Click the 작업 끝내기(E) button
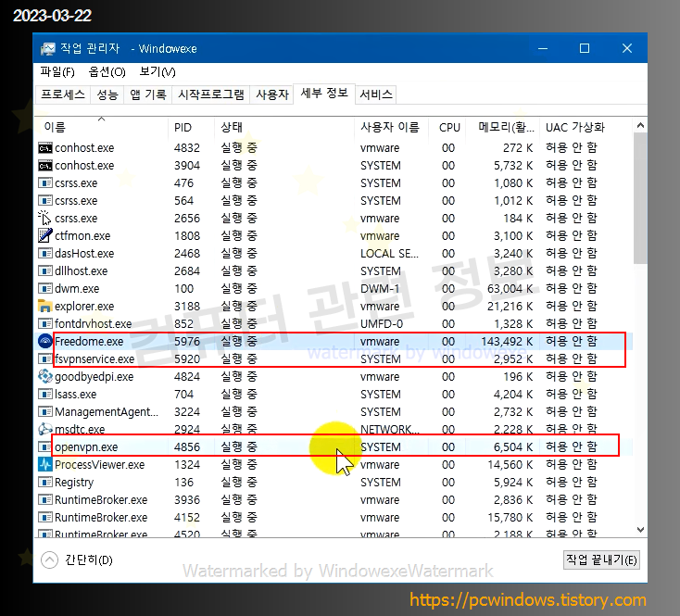 (x=601, y=560)
